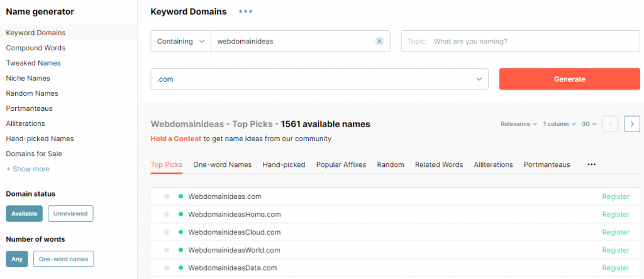Click the Hold a Contest link

175,139
